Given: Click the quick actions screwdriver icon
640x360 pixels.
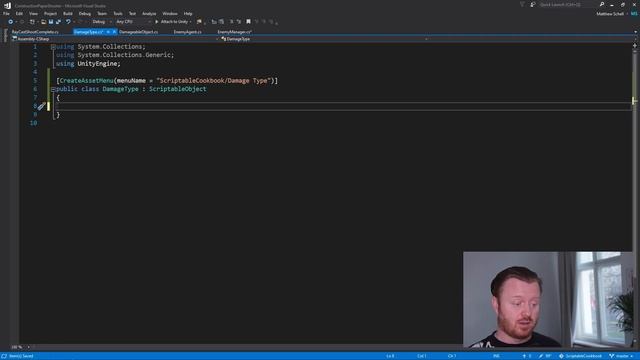Looking at the screenshot, I should click(x=41, y=107).
